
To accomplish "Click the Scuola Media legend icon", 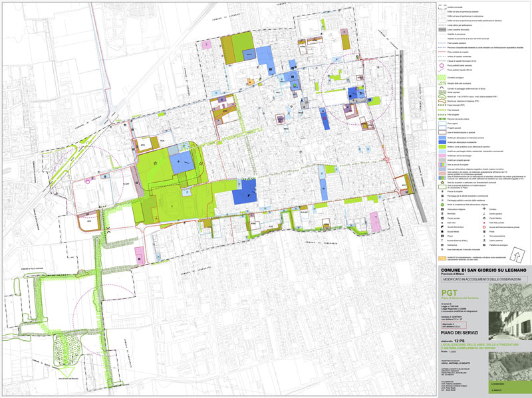I will point(442,231).
